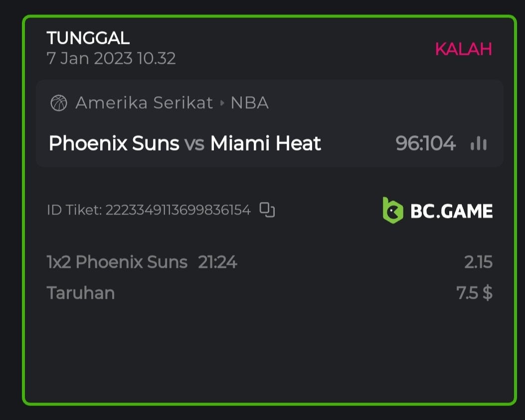Click the 7 Jan 2023 10.32 timestamp

coord(111,59)
